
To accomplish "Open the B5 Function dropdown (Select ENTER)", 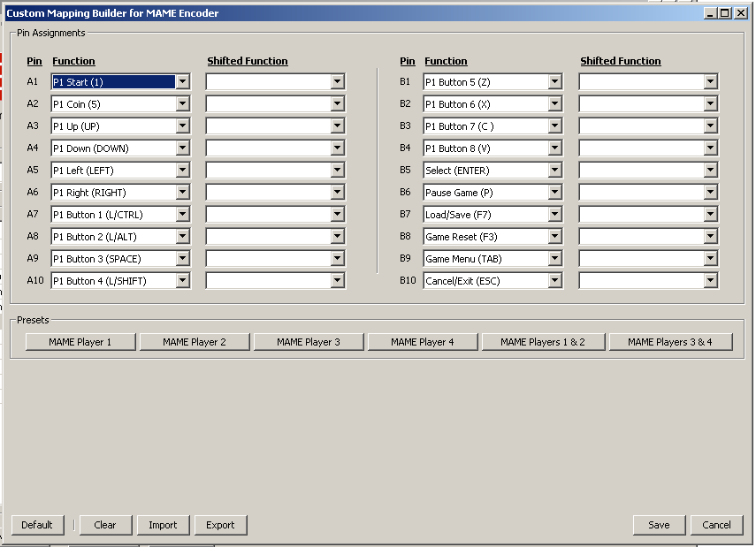I will tap(554, 171).
